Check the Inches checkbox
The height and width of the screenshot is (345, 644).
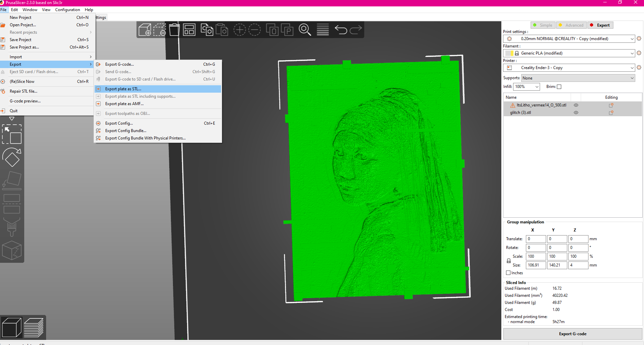[x=508, y=273]
